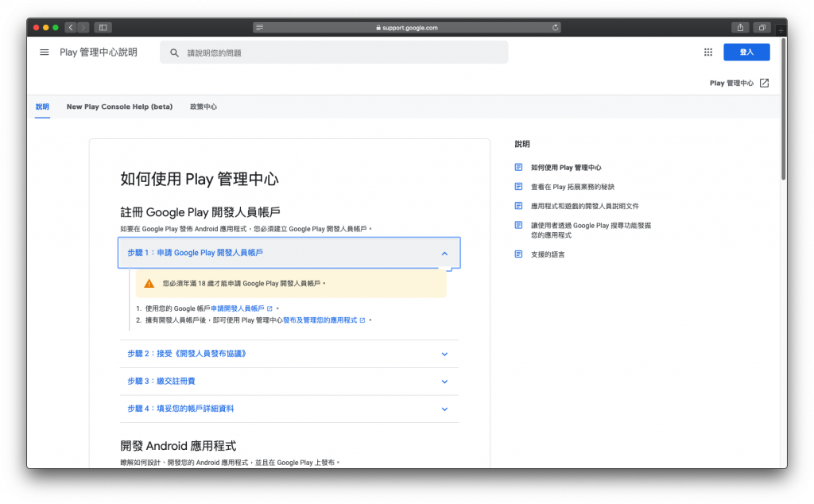Open 如何使用 Play 管理中心 sidebar article

tap(566, 168)
